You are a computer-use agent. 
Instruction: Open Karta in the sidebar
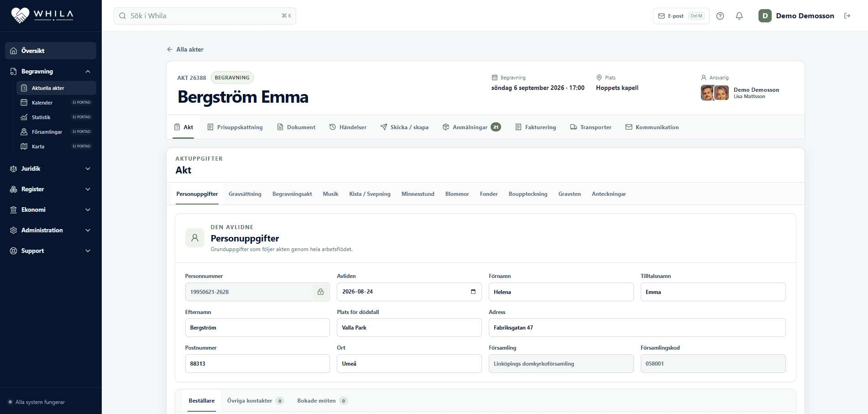[56, 147]
